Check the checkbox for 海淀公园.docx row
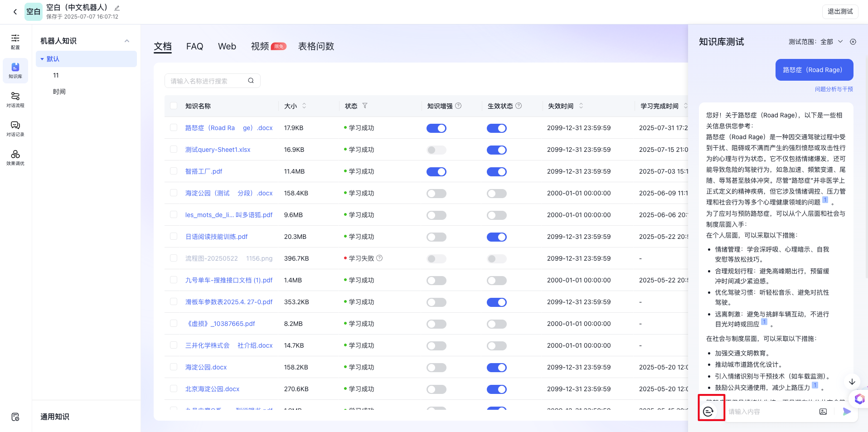 tap(174, 367)
